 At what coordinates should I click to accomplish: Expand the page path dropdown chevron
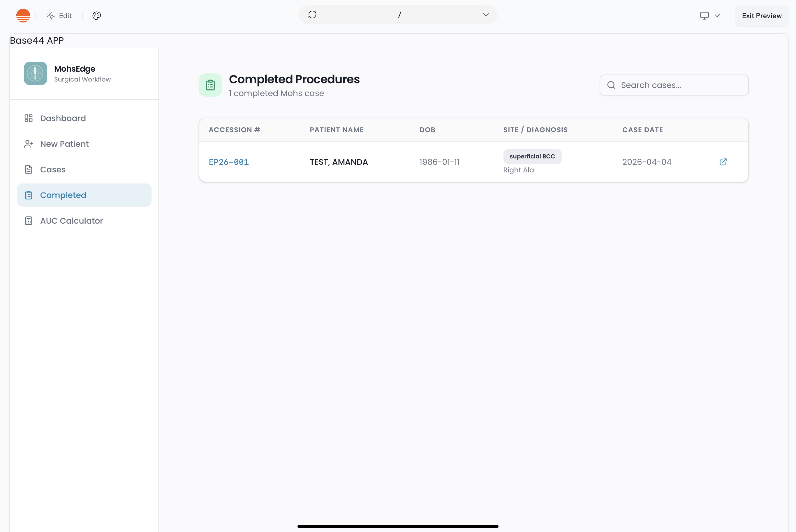click(486, 15)
